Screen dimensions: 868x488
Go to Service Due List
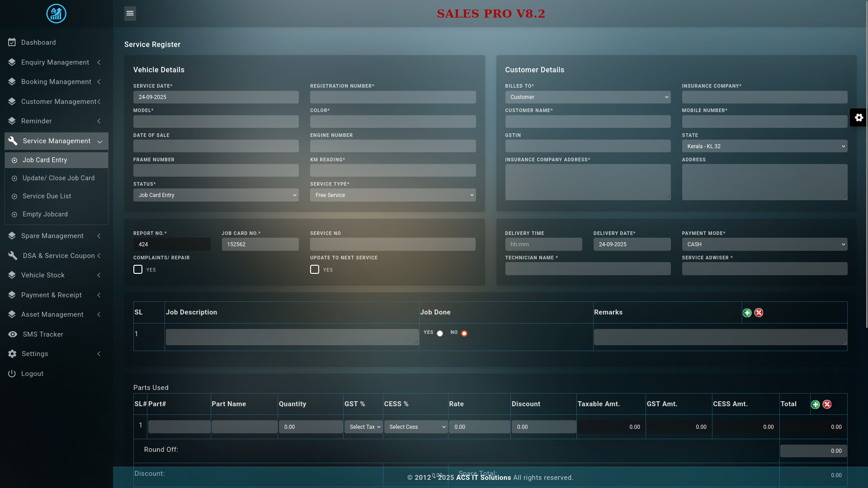pyautogui.click(x=47, y=196)
